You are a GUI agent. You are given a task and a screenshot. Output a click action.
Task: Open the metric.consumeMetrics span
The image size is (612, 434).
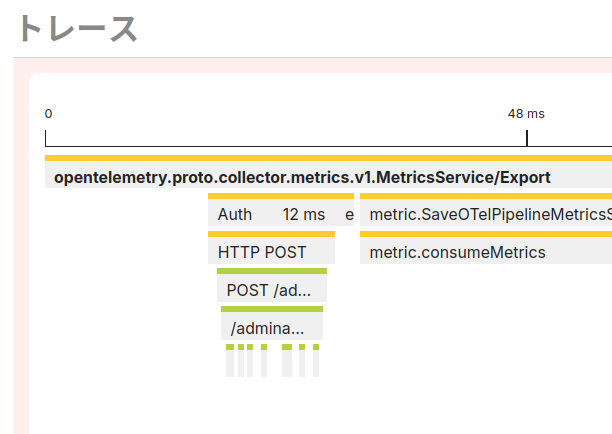coord(486,247)
